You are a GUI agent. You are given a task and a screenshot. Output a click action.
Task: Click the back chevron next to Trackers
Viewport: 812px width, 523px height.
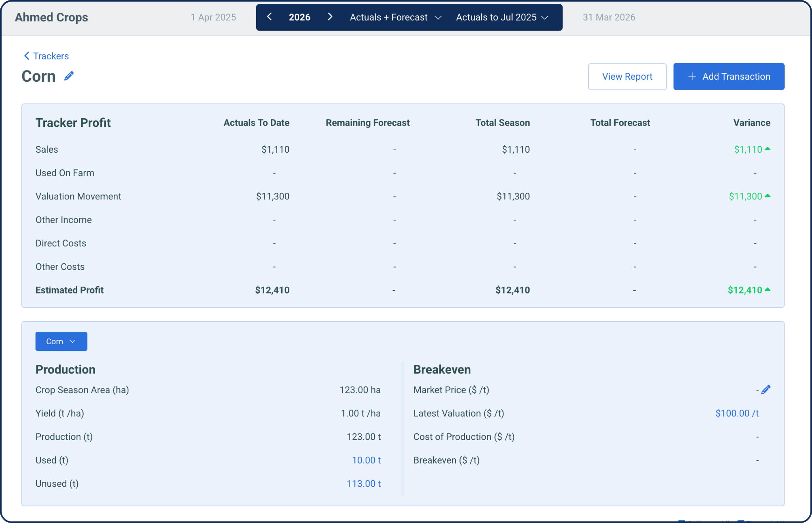(27, 56)
